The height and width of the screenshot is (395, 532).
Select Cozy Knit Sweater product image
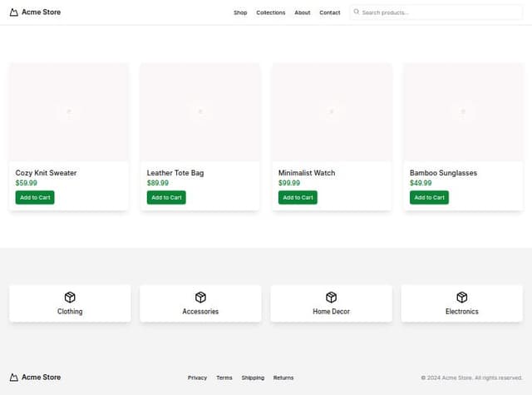pyautogui.click(x=69, y=112)
